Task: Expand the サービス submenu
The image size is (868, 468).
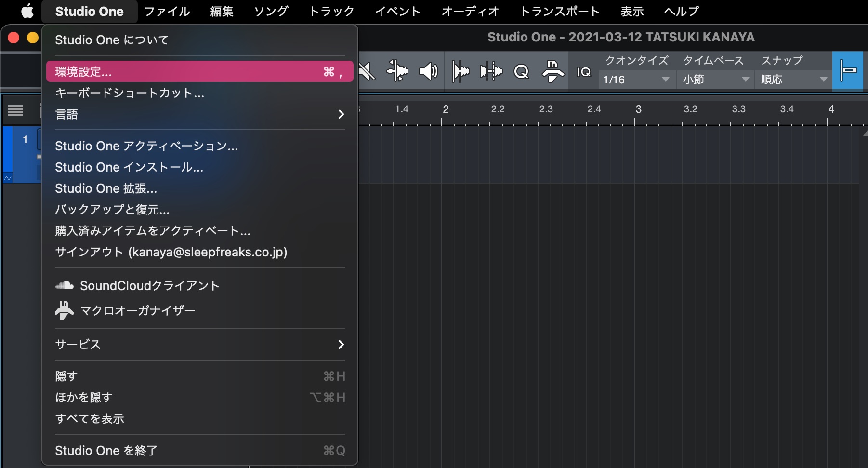Action: click(x=200, y=344)
